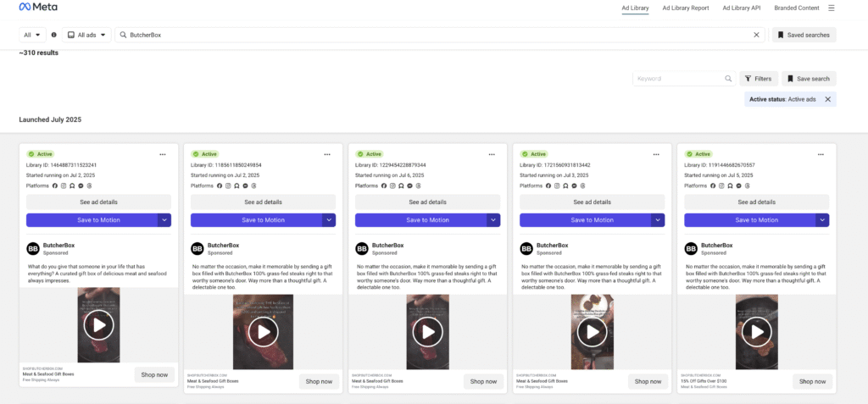
Task: Click ButcherBox avatar in the Jul 2 first ad
Action: click(x=33, y=248)
